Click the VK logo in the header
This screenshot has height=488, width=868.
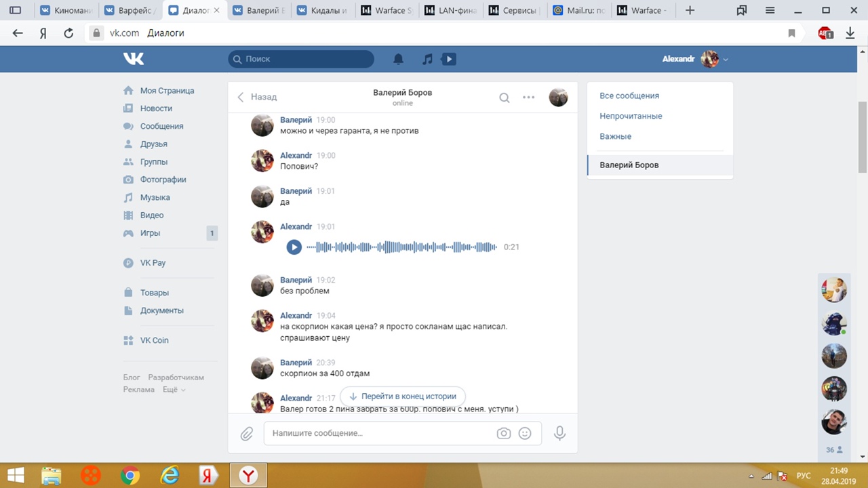(134, 59)
